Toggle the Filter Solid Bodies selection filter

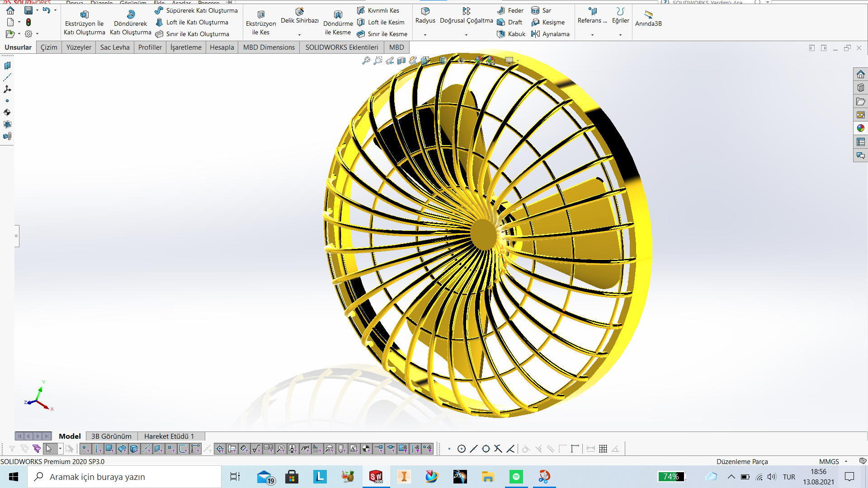[x=134, y=449]
